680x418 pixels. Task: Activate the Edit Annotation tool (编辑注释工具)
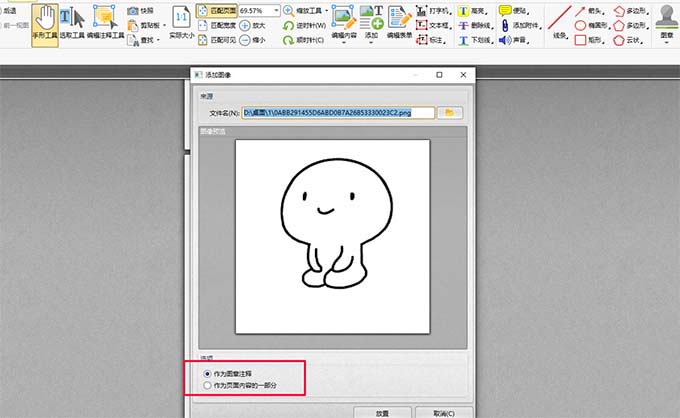click(x=106, y=22)
